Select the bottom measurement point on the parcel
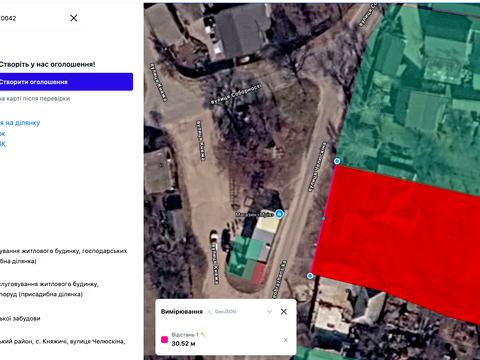This screenshot has height=360, width=480. (310, 276)
